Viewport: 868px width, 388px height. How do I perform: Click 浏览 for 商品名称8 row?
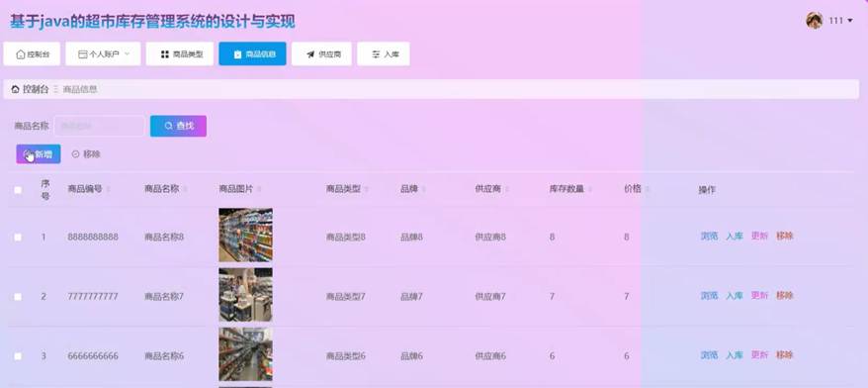tap(709, 237)
